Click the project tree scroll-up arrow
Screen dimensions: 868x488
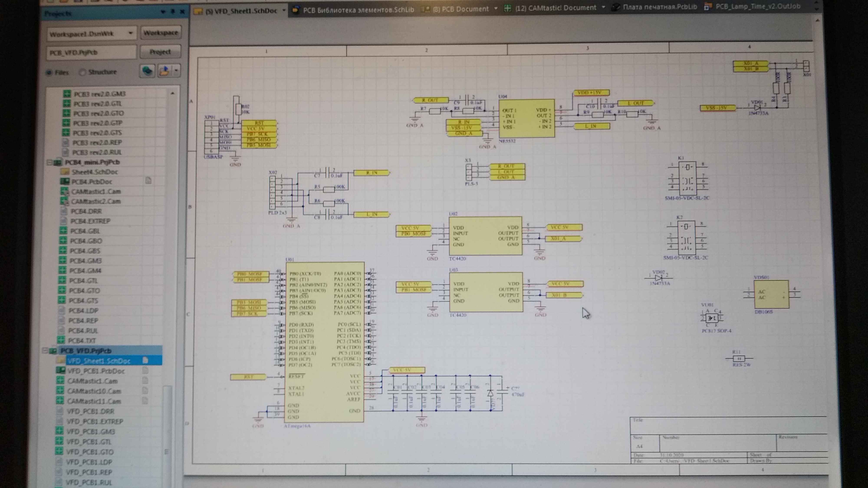[173, 93]
